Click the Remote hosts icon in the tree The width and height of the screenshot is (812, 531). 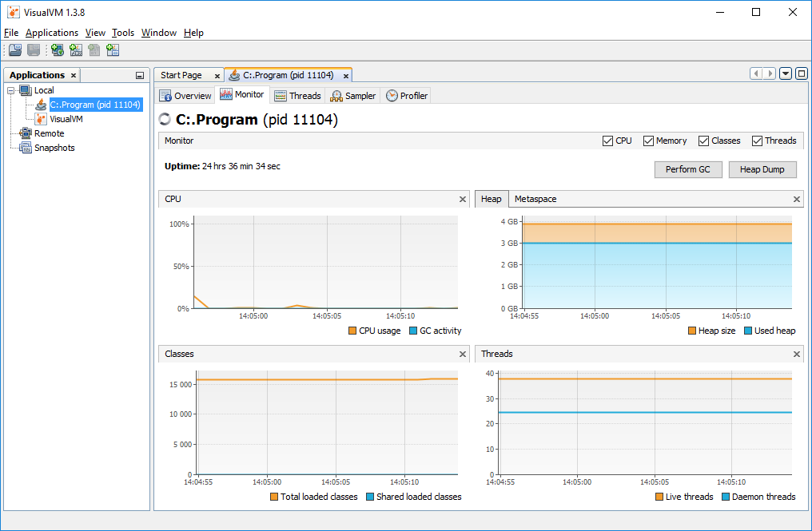point(26,133)
